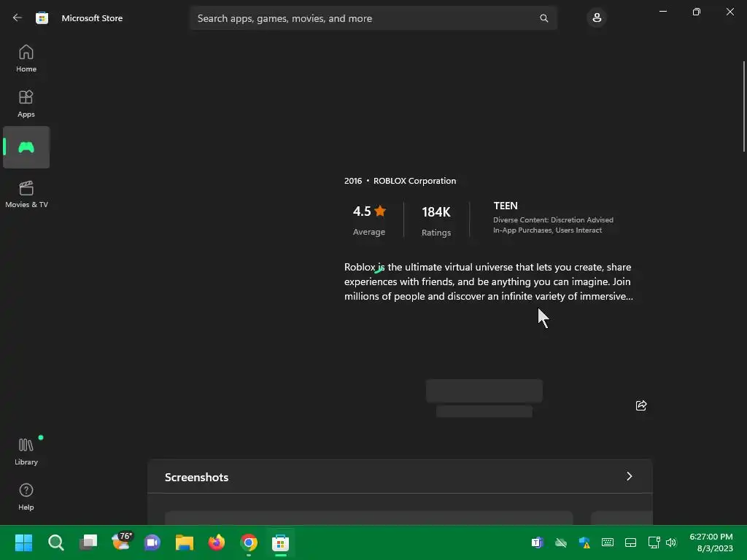Expand the Screenshots section chevron

[630, 476]
